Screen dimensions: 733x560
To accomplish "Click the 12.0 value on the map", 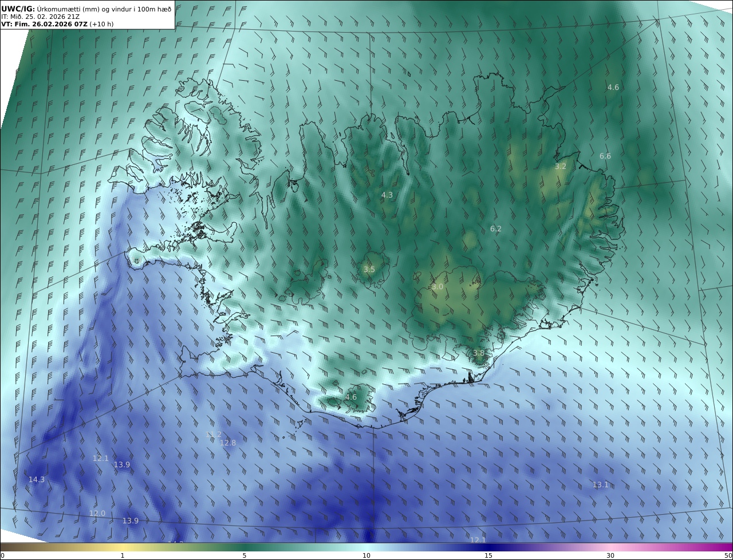I will coord(97,514).
